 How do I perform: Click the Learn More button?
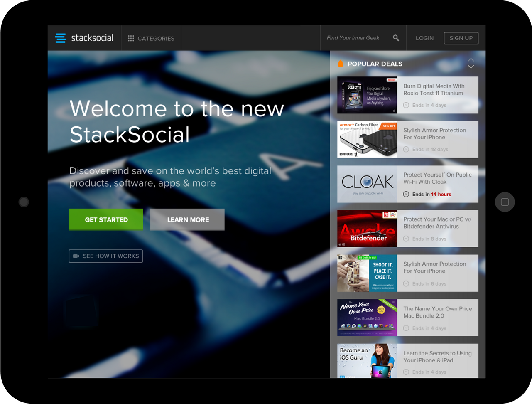pos(187,219)
